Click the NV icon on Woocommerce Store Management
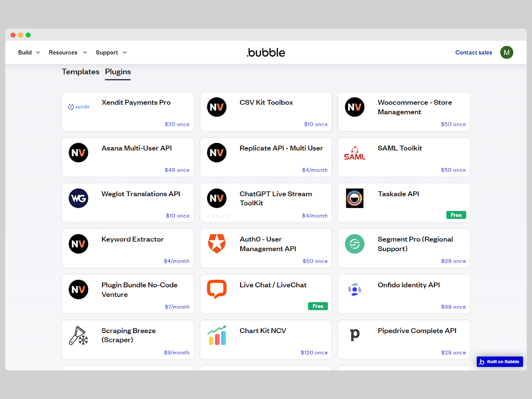 pos(355,107)
